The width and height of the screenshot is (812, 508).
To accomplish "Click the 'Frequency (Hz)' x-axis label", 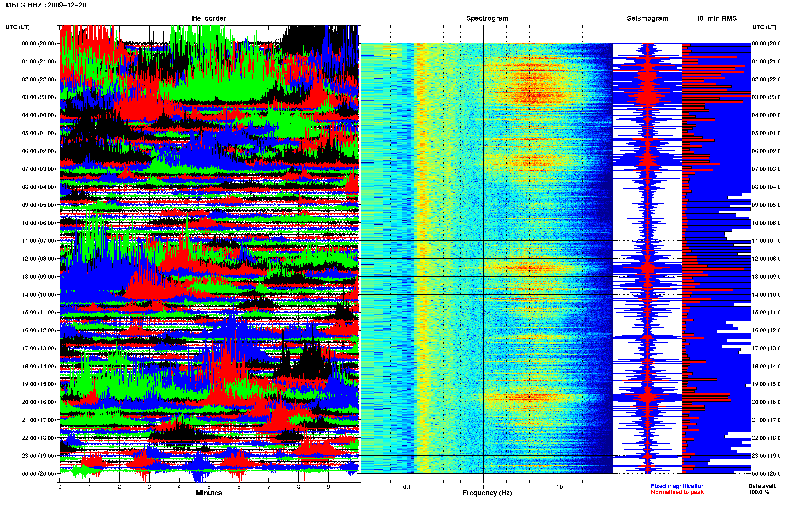I will click(487, 493).
